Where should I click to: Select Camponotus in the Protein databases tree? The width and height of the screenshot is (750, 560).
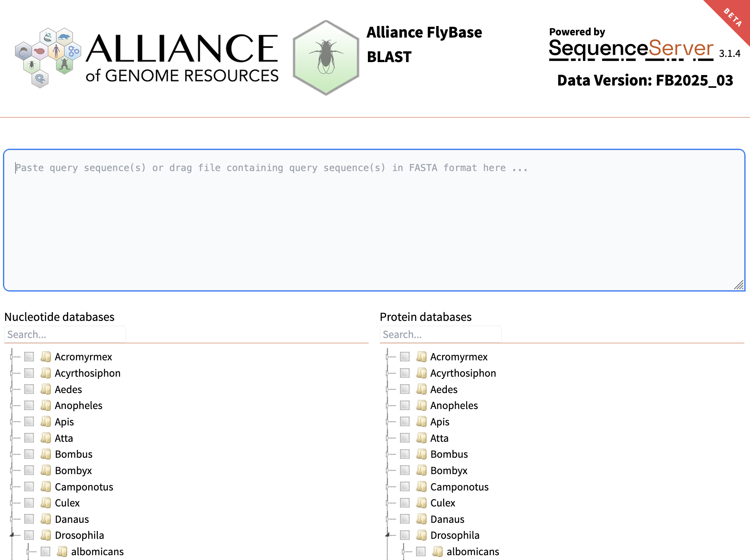[x=459, y=487]
